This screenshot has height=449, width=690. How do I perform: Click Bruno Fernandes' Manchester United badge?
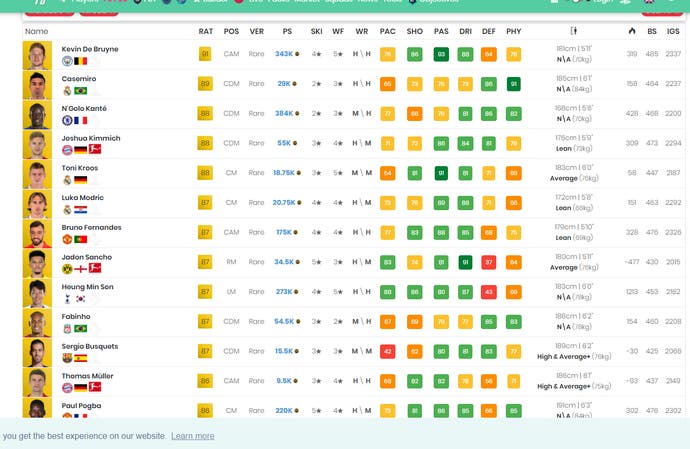pyautogui.click(x=67, y=239)
